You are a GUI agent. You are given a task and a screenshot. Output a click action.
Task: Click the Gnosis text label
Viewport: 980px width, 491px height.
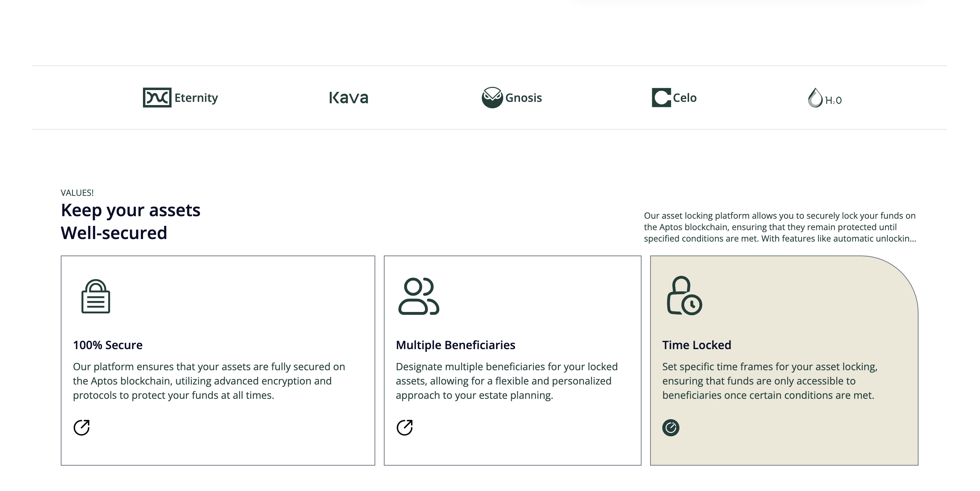click(524, 98)
